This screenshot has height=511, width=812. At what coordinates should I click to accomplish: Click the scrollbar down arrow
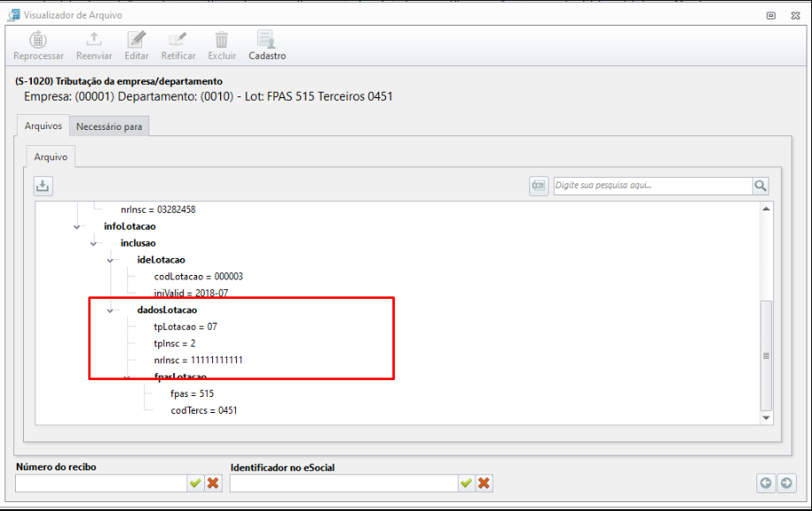(x=766, y=417)
